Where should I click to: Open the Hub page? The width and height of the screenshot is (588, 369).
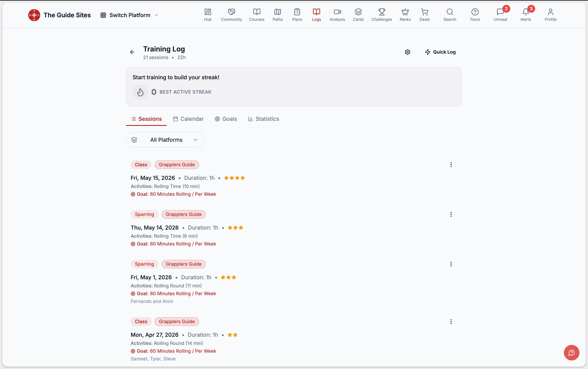pos(208,15)
